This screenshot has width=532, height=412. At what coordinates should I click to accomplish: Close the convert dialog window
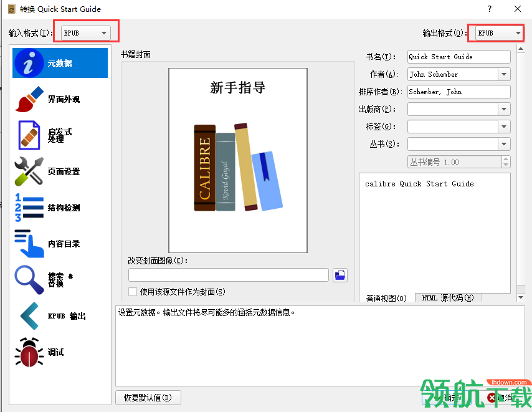tap(518, 9)
